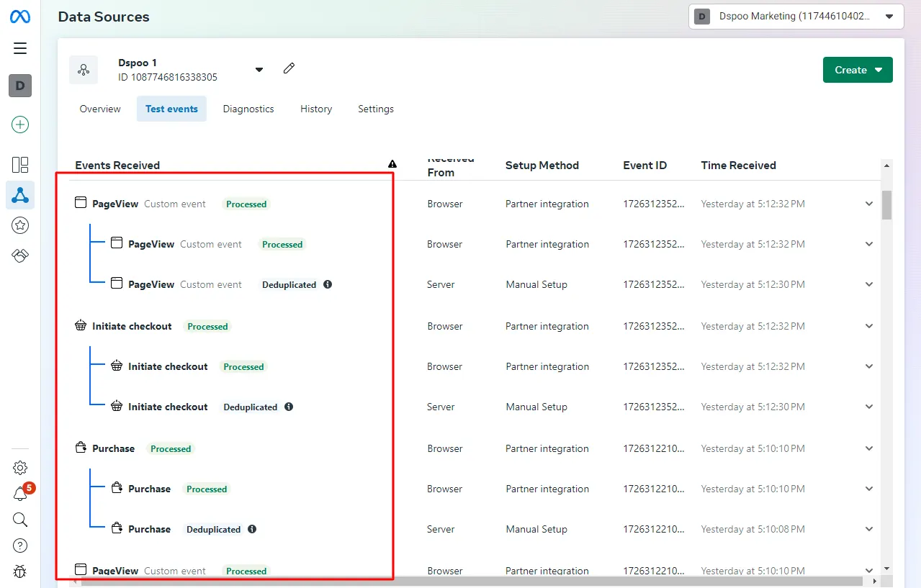Click Deduplicated badge on PageView server row
Image resolution: width=921 pixels, height=588 pixels.
pos(289,284)
